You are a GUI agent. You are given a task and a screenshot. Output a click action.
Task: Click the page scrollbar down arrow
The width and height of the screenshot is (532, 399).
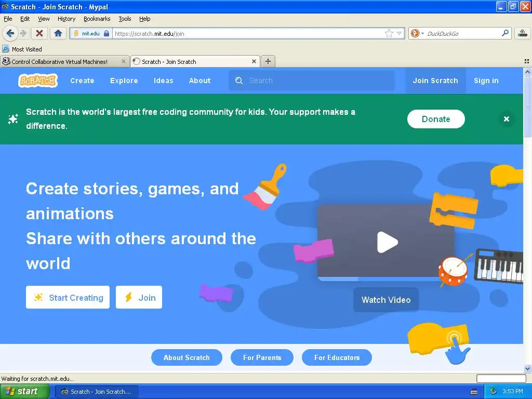click(x=527, y=368)
